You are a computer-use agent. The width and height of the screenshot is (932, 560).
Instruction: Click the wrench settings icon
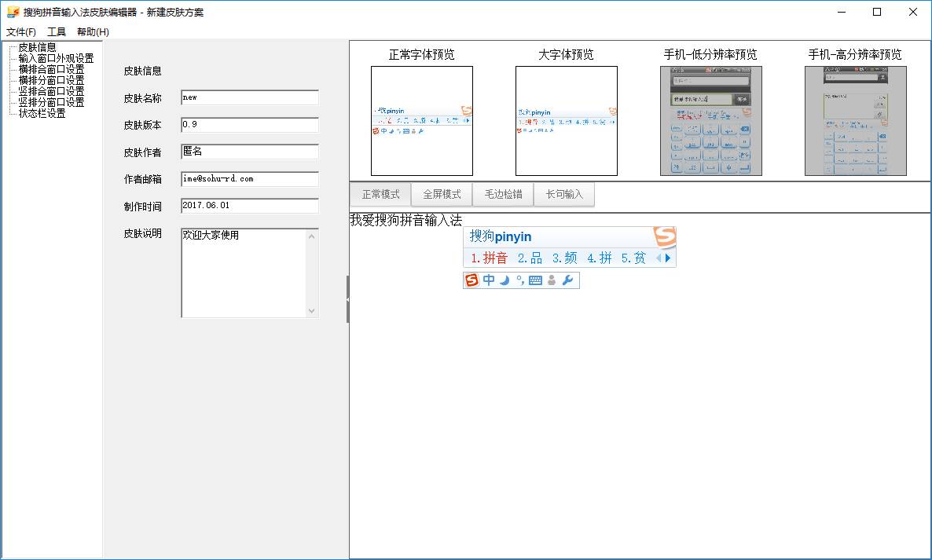567,280
